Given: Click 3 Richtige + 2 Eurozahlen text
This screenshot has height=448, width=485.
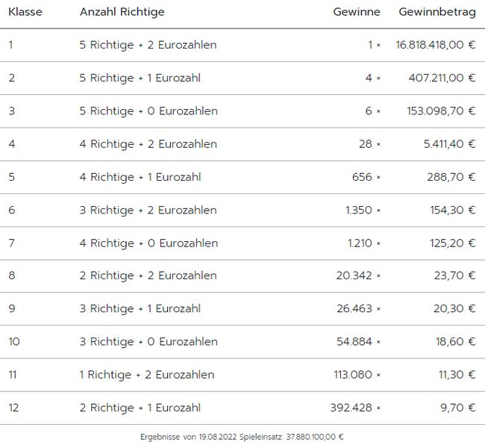Looking at the screenshot, I should click(148, 211).
